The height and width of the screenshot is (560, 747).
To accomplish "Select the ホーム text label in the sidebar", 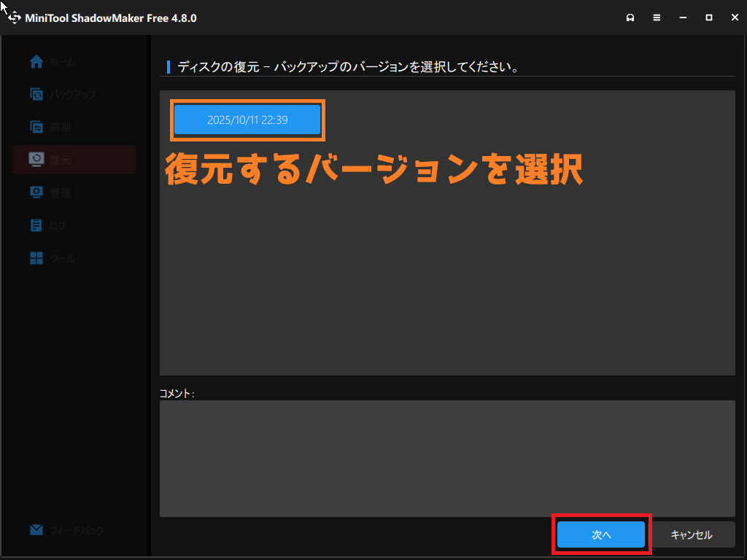I will pyautogui.click(x=63, y=63).
